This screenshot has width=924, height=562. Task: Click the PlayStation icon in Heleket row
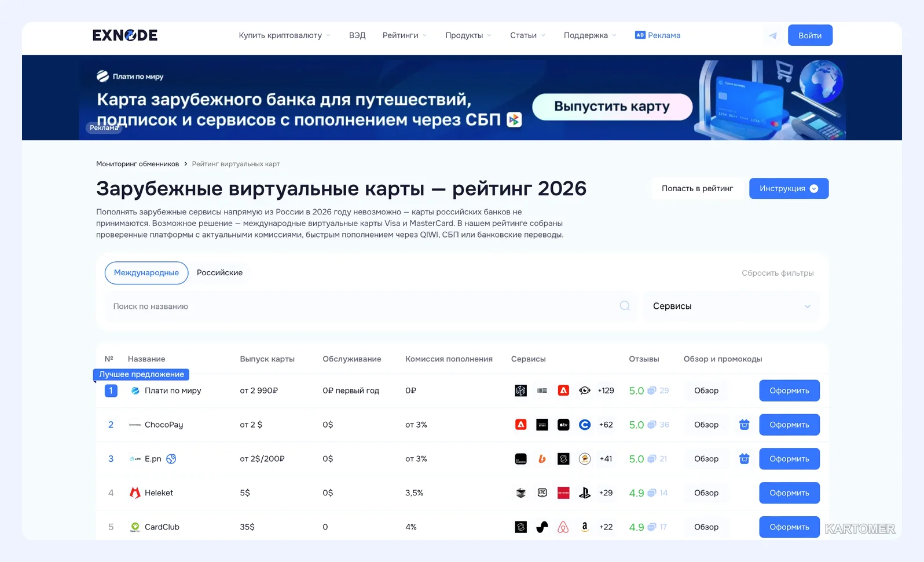click(585, 493)
